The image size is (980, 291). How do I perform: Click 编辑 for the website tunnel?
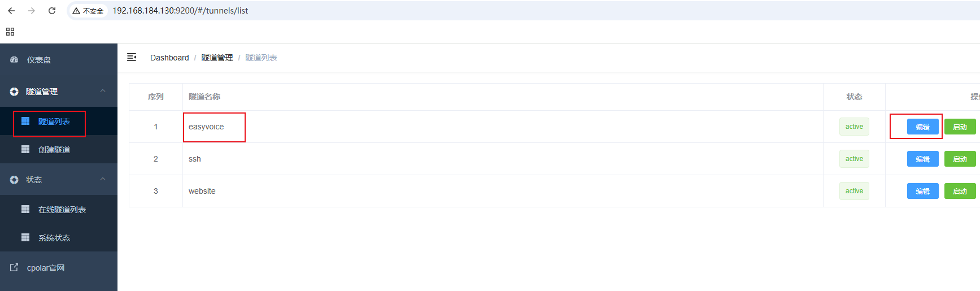[x=923, y=191]
